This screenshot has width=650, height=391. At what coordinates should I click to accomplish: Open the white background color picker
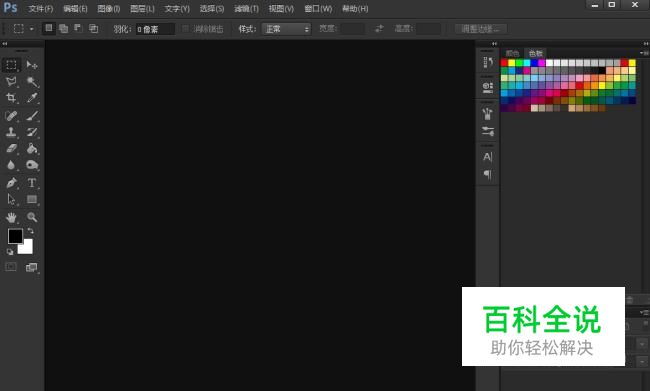[x=27, y=248]
